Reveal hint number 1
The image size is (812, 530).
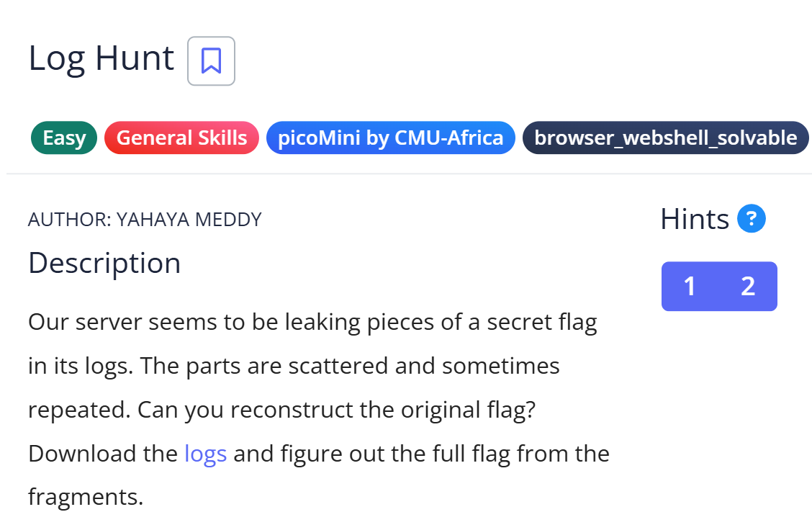tap(690, 287)
